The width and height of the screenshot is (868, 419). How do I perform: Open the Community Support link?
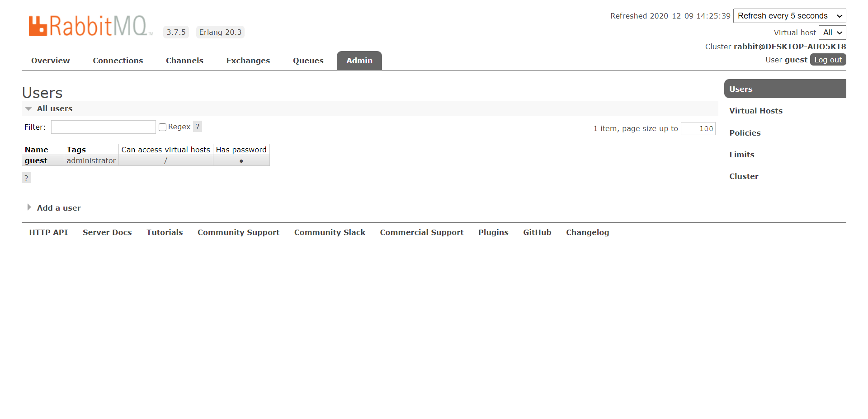(x=238, y=232)
